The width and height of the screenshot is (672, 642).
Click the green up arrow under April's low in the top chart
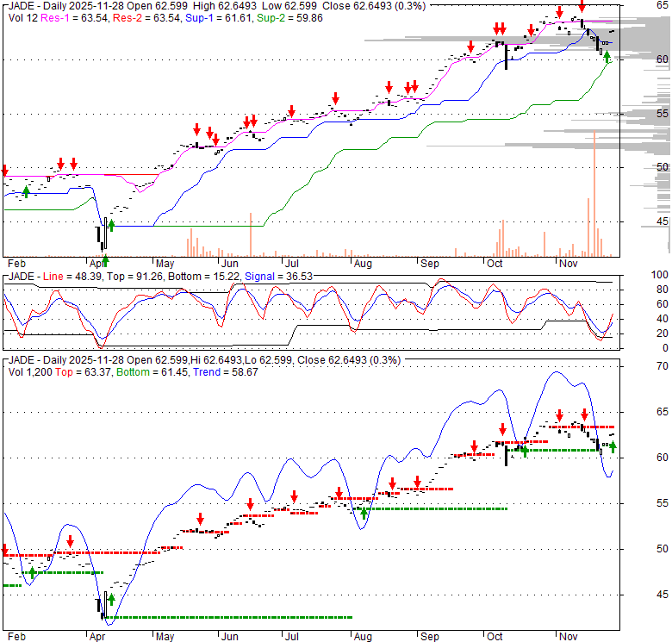(x=104, y=259)
